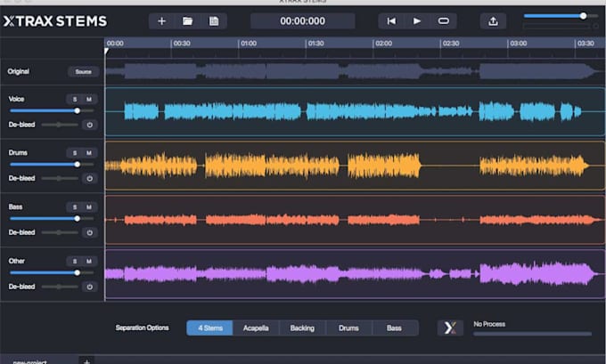Click the Source button on Original track
606x364 pixels.
84,72
